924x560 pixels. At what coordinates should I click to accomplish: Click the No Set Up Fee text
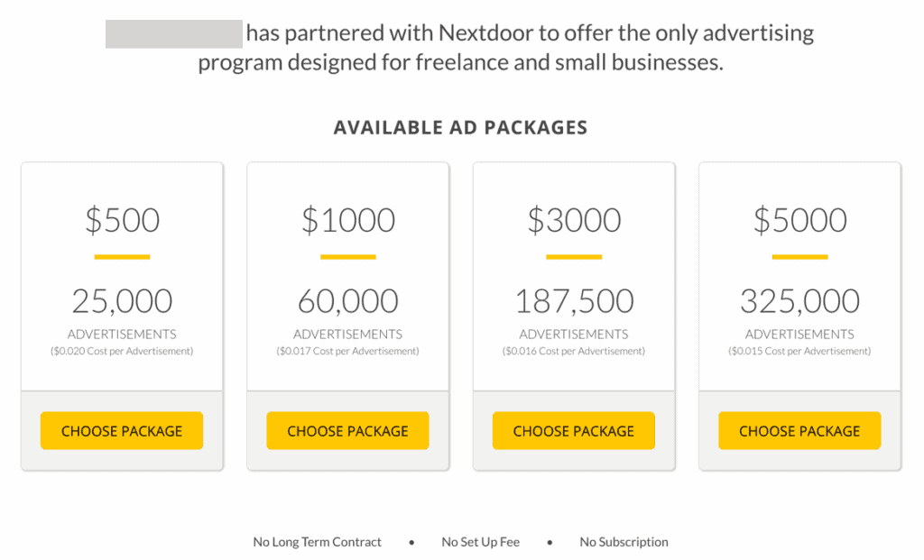(x=480, y=542)
